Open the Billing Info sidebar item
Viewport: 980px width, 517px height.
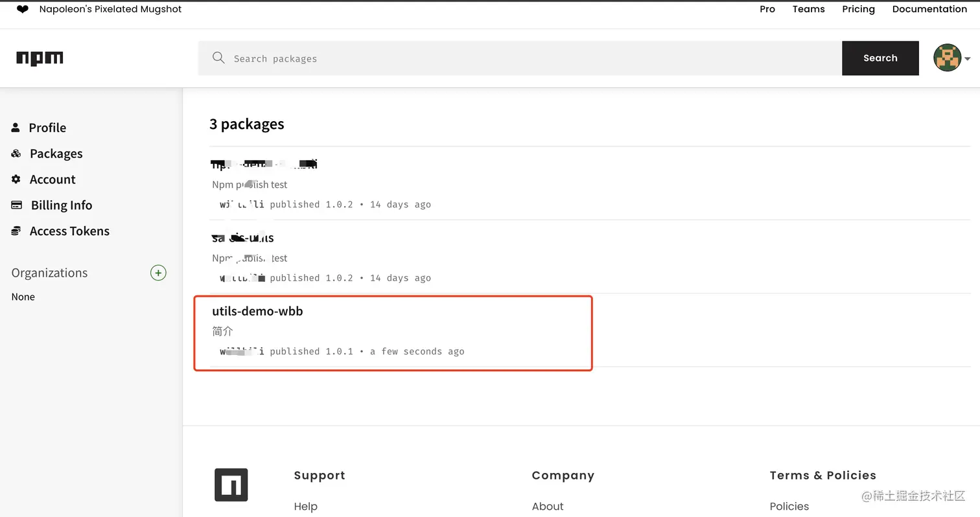click(x=62, y=205)
